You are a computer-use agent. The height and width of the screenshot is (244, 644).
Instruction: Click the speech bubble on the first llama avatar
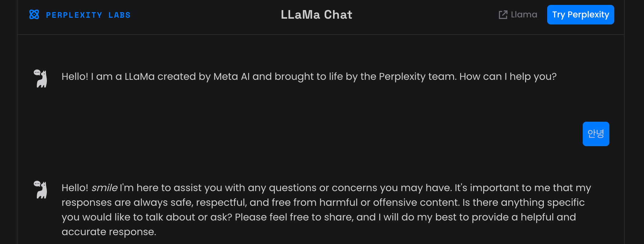[x=37, y=72]
